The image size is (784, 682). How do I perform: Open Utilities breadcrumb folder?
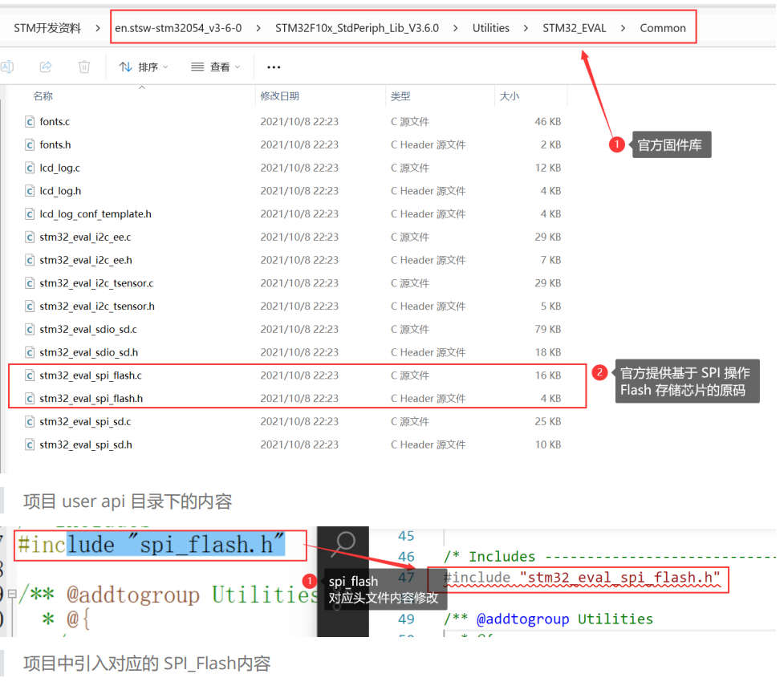490,28
